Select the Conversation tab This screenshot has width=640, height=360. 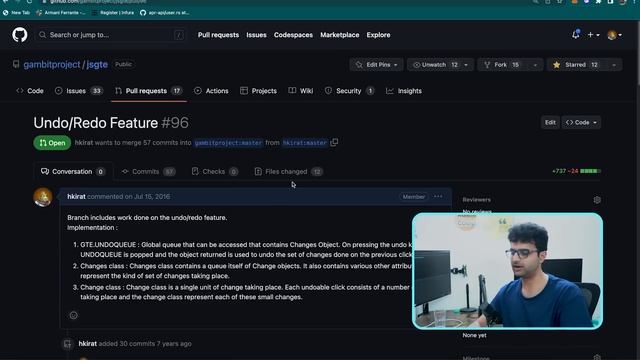pos(73,172)
